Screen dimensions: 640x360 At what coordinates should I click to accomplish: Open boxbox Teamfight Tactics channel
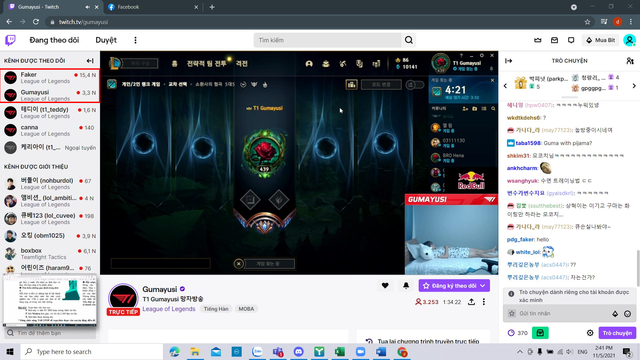pos(50,253)
